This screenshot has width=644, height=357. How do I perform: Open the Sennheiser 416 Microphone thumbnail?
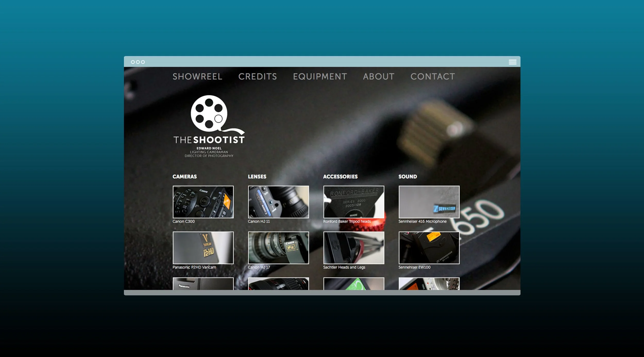tap(429, 202)
